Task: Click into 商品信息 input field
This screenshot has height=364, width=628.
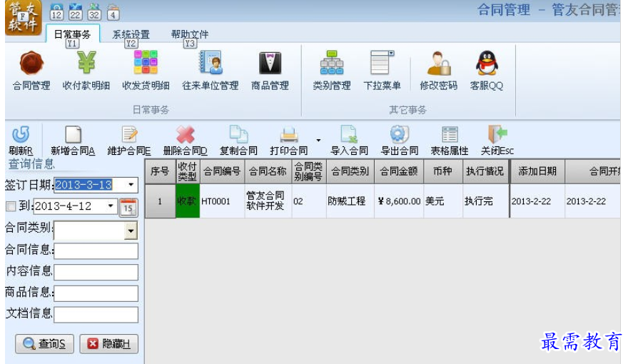Action: pos(96,293)
